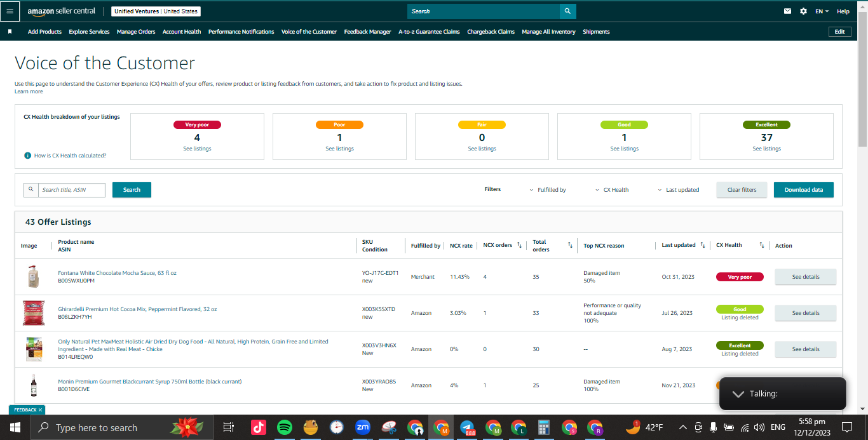This screenshot has height=440, width=868.
Task: Sort table by NCX orders arrows
Action: 520,245
